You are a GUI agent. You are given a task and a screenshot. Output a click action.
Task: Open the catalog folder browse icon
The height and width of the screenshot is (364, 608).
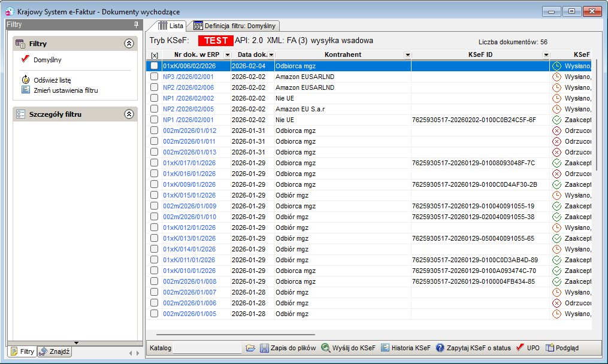pos(250,348)
